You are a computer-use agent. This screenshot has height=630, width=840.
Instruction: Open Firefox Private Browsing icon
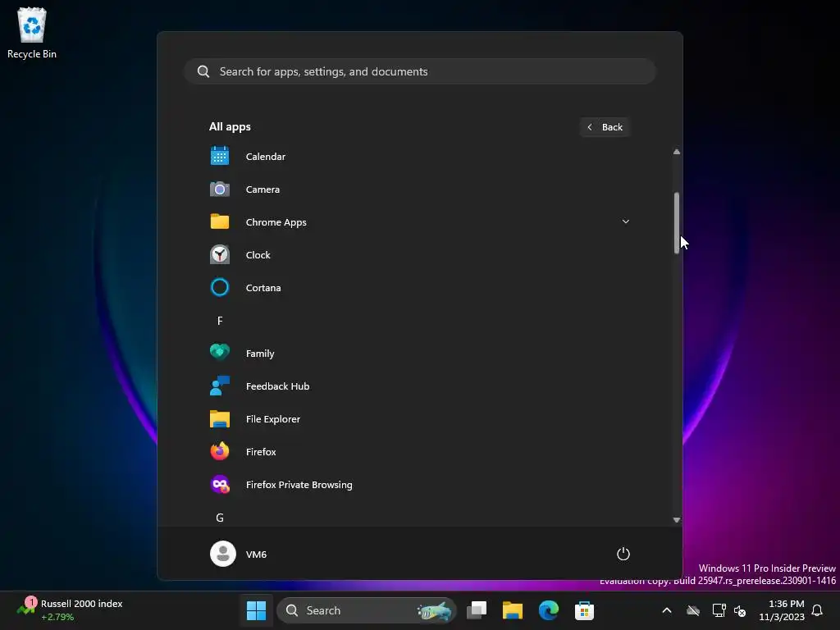(220, 484)
